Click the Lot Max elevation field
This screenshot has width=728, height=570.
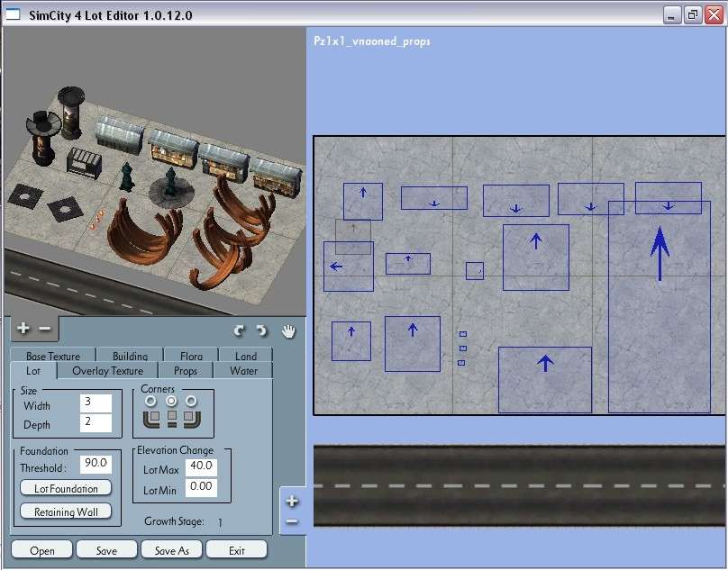201,467
